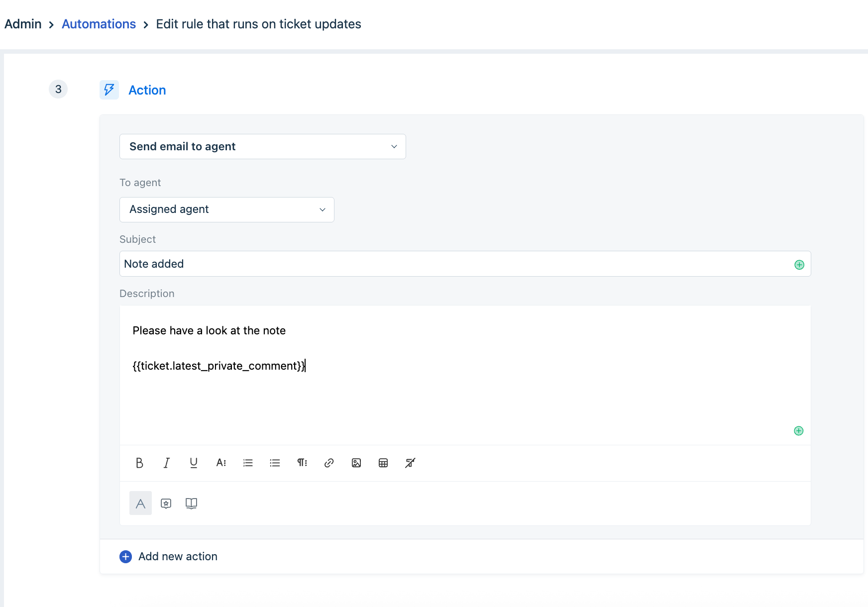868x607 pixels.
Task: Click Add new action
Action: (178, 556)
